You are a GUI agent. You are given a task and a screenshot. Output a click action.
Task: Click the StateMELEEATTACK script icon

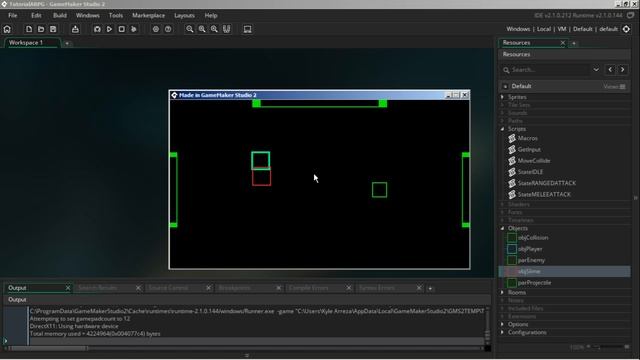pyautogui.click(x=512, y=194)
